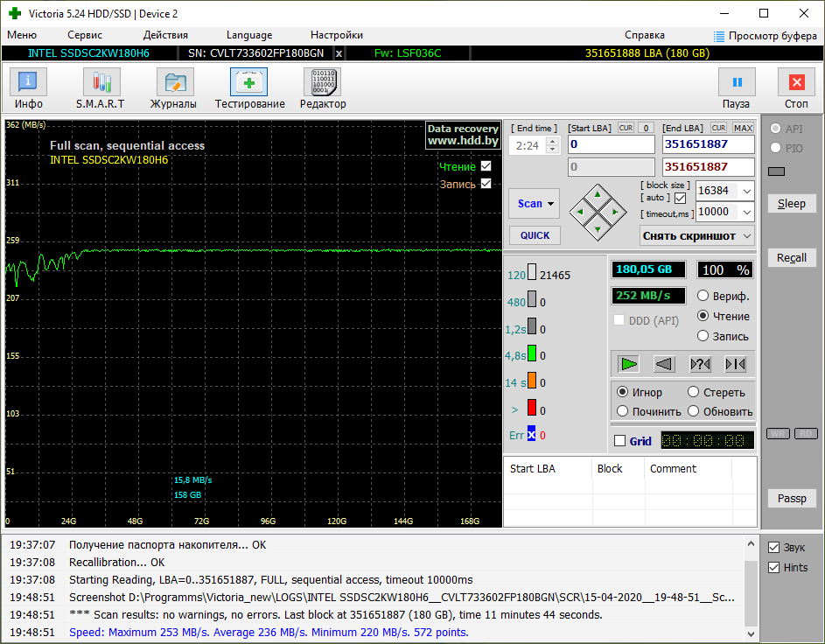Toggle the Запись graph checkbox
Image resolution: width=825 pixels, height=644 pixels.
[x=486, y=184]
